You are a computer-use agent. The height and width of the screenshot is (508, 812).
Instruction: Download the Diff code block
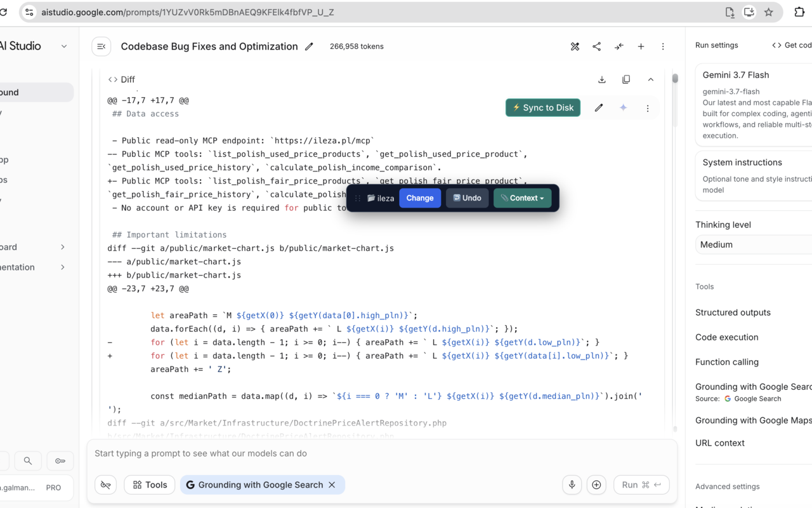point(602,79)
